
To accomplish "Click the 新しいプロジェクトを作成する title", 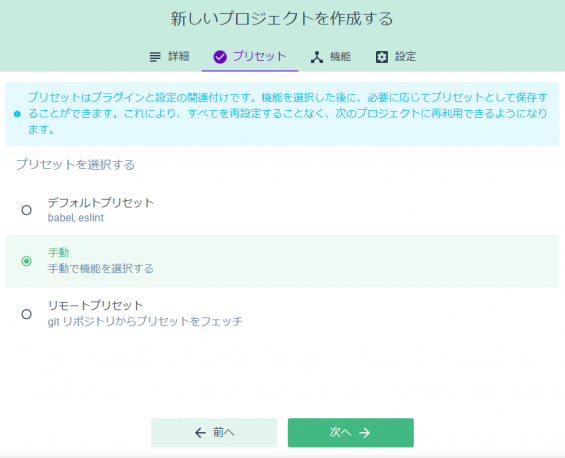I will [x=282, y=19].
